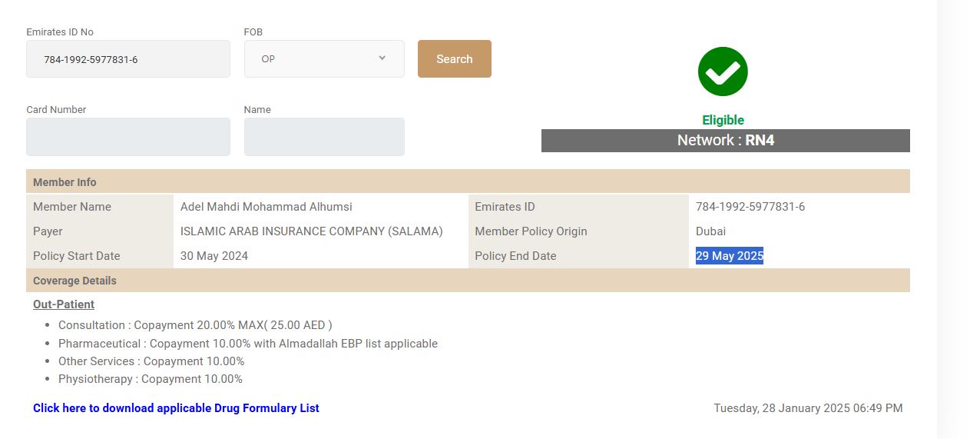Viewport: 980px width, 439px height.
Task: Click the Search button
Action: 454,59
